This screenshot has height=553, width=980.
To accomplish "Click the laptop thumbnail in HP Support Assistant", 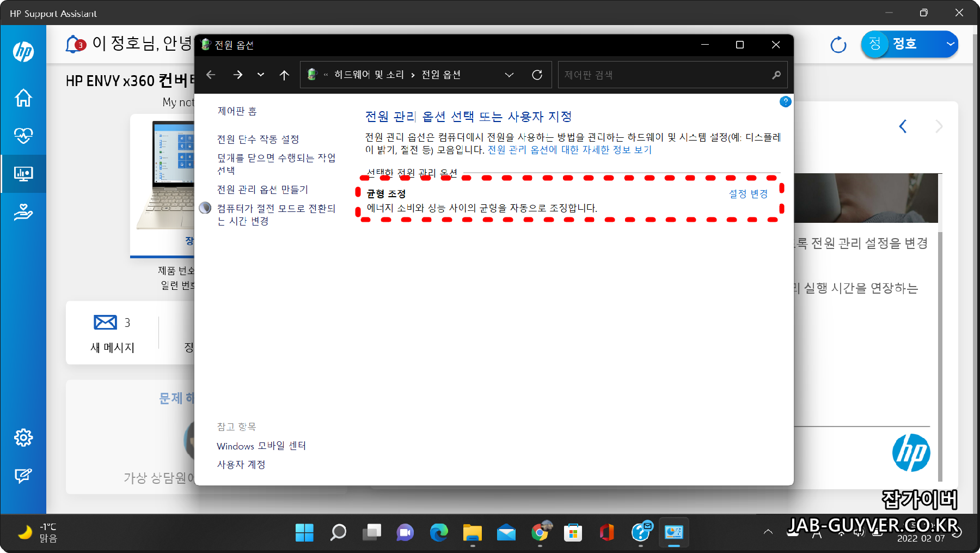I will [x=165, y=174].
